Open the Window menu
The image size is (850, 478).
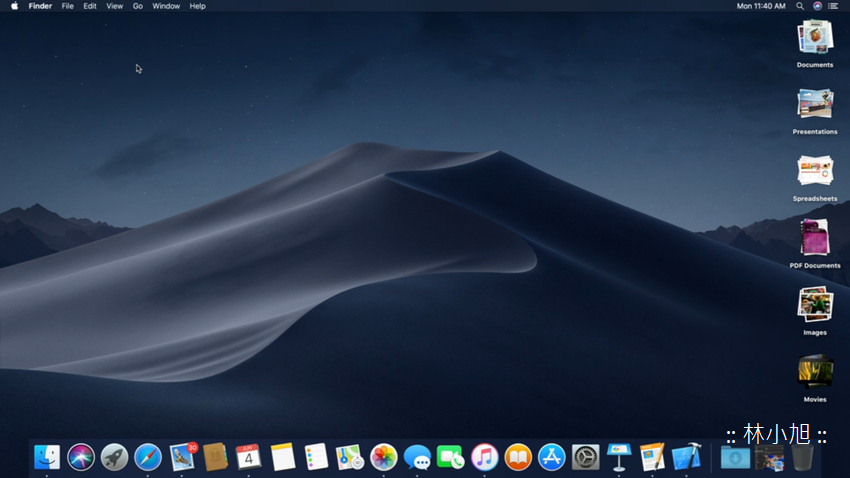point(166,6)
